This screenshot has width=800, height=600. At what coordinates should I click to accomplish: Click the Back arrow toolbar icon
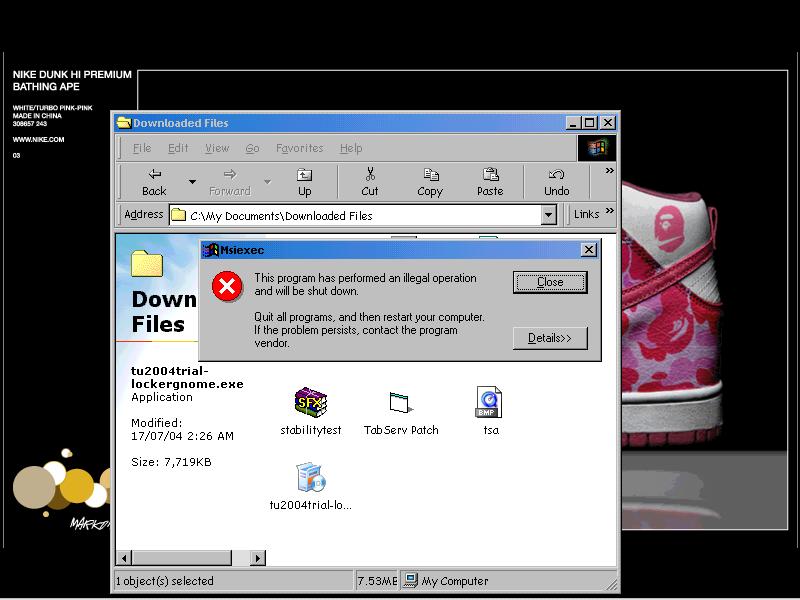tap(154, 174)
